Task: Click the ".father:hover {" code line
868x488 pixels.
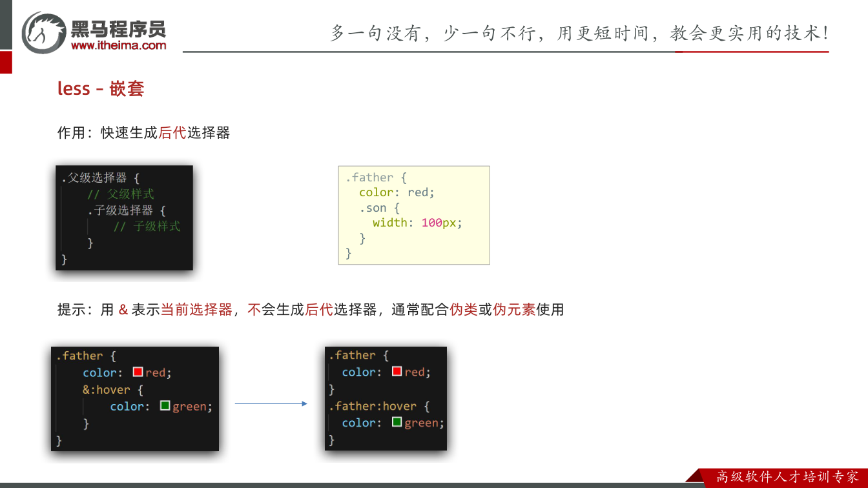Action: click(380, 406)
